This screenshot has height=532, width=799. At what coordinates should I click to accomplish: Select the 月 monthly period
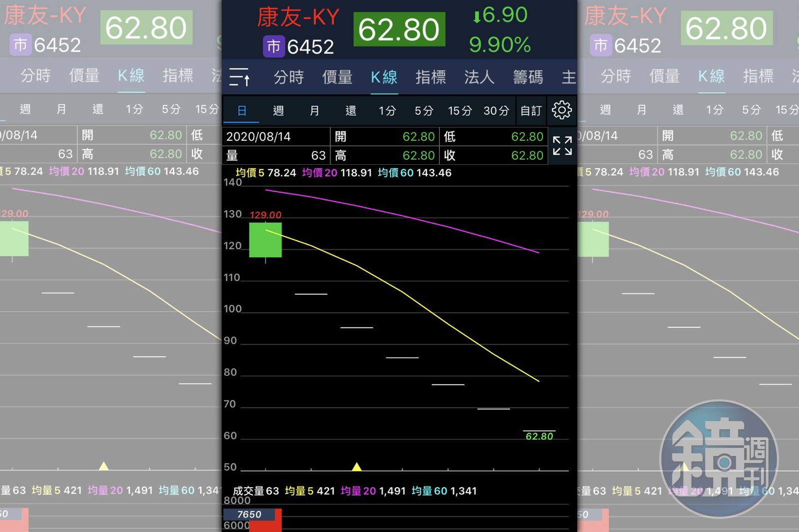tap(315, 111)
